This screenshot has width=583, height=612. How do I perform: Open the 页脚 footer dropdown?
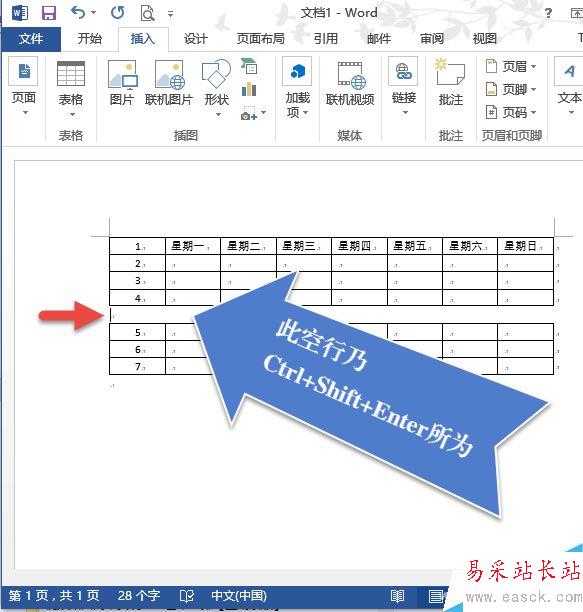[511, 89]
